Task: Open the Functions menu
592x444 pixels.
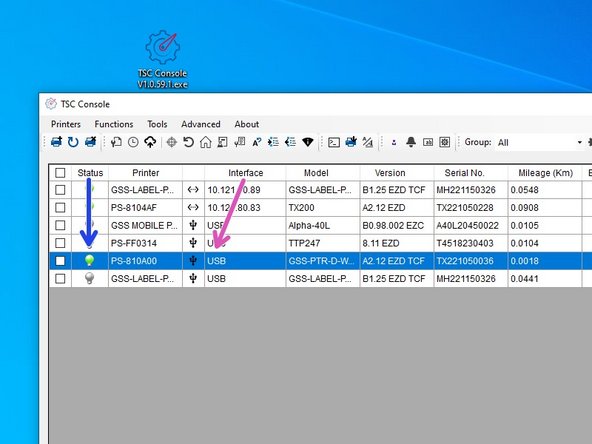Action: 114,124
